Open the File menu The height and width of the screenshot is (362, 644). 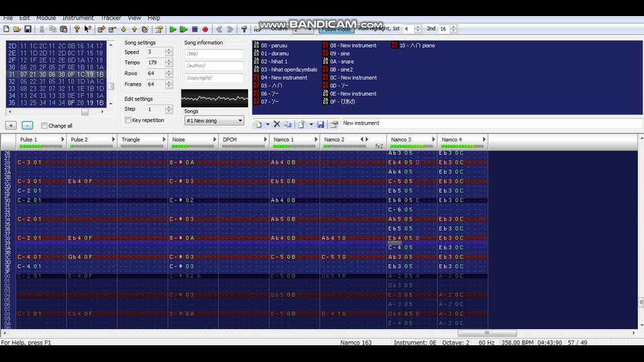pos(8,18)
